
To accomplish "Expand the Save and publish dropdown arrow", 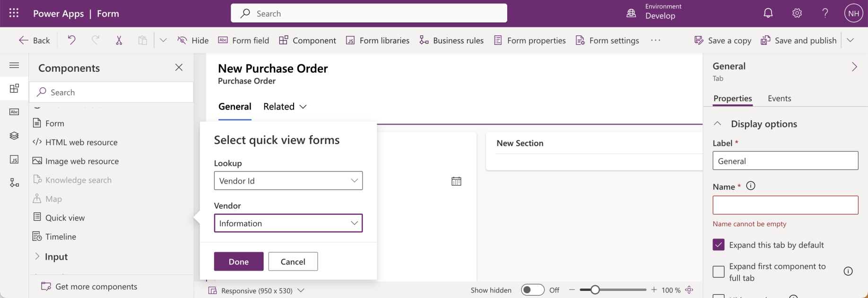I will (850, 40).
